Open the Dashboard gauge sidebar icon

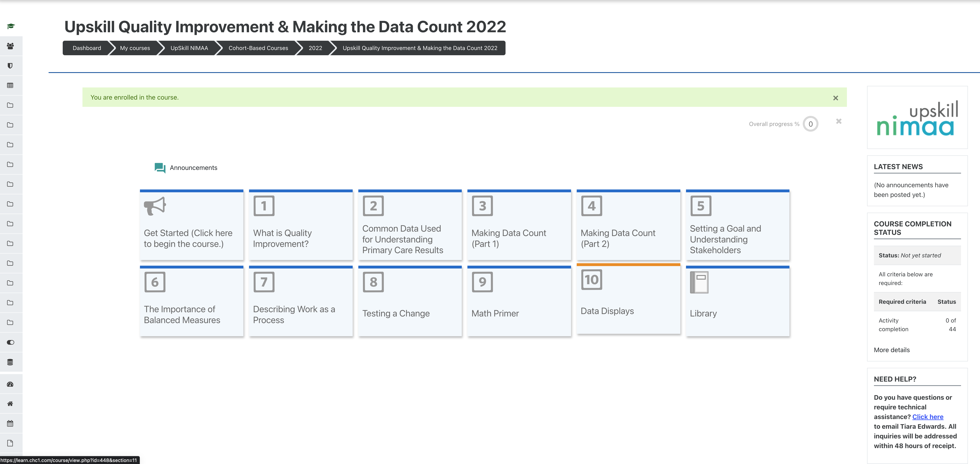pyautogui.click(x=11, y=384)
